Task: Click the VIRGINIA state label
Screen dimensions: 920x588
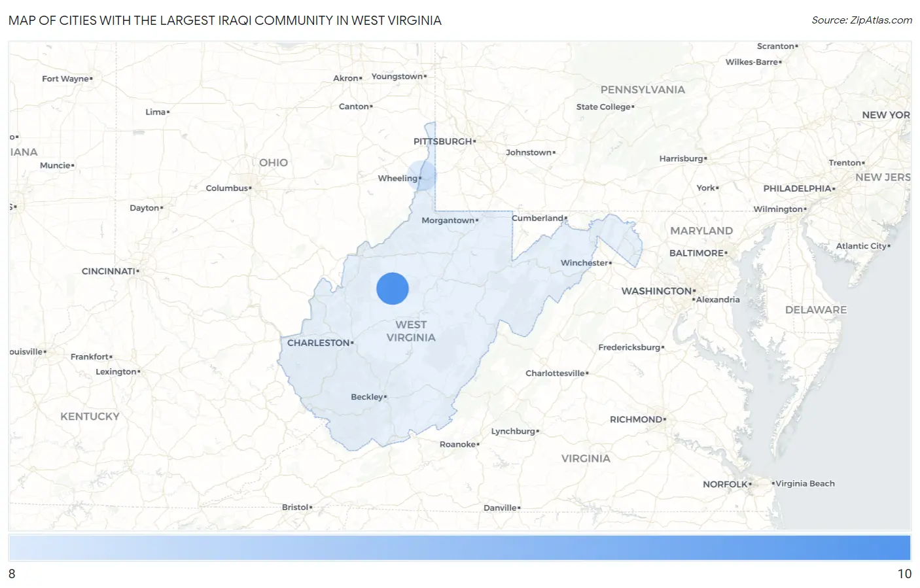Action: pyautogui.click(x=586, y=459)
